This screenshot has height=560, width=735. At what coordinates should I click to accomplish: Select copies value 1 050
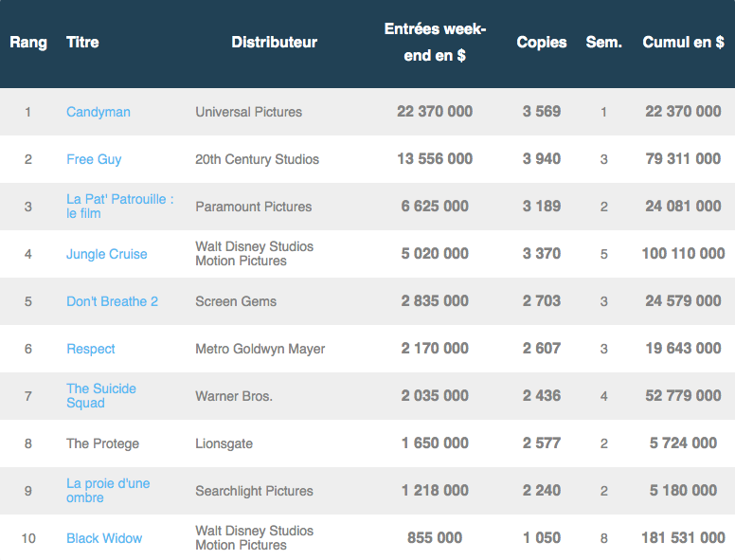click(x=542, y=538)
